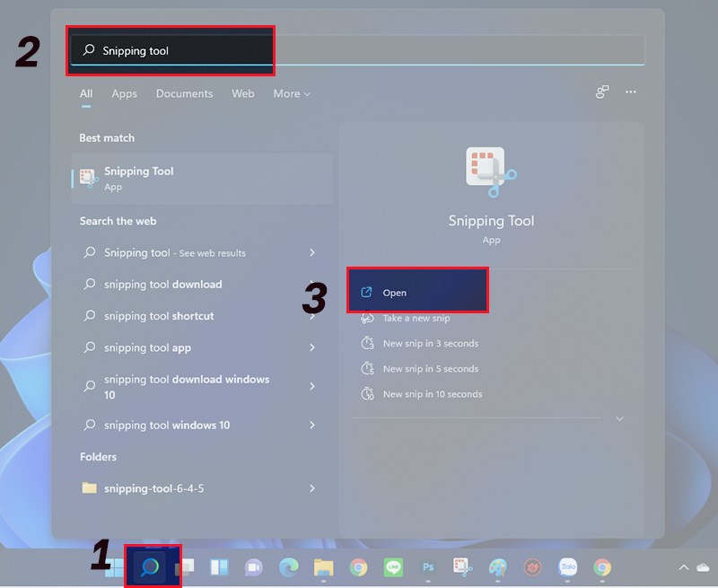Choose New snip in 3 seconds
Image resolution: width=718 pixels, height=588 pixels.
point(431,344)
